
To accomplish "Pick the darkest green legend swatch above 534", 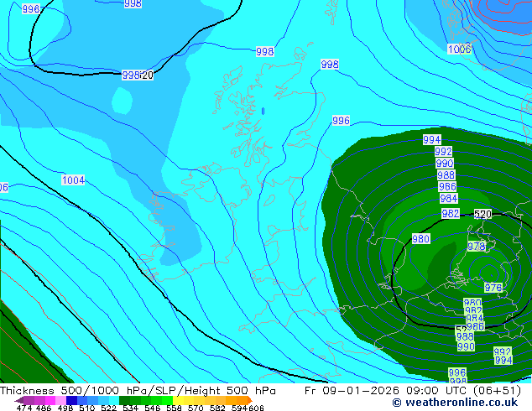I will pos(124,401).
